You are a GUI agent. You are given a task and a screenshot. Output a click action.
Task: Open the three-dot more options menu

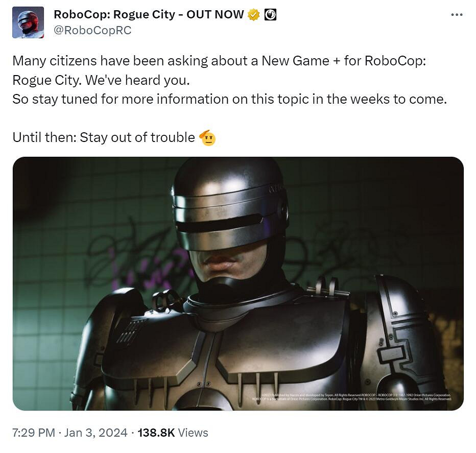point(457,15)
